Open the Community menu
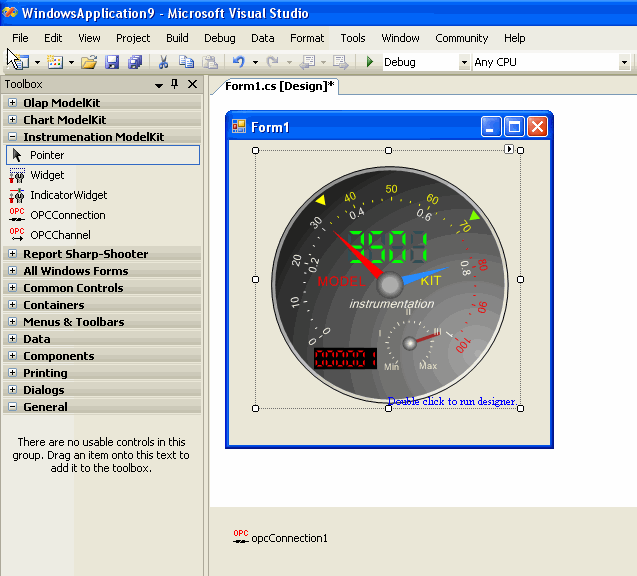Viewport: 637px width, 576px height. click(462, 38)
